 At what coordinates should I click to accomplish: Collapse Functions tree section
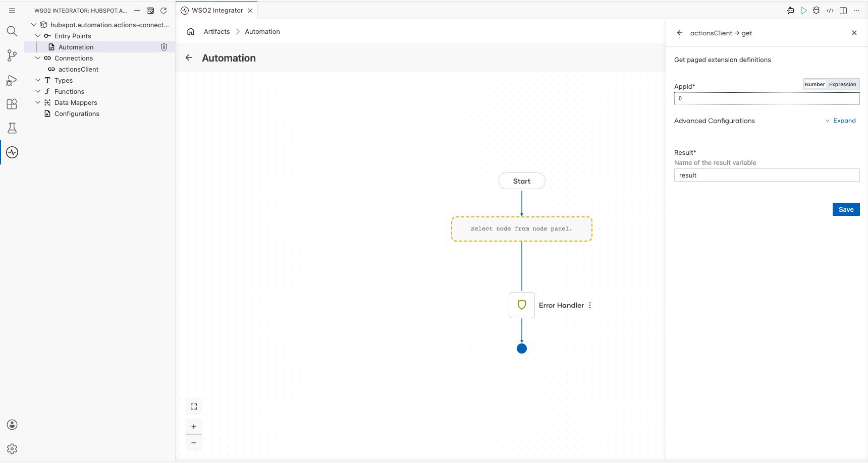coord(38,91)
